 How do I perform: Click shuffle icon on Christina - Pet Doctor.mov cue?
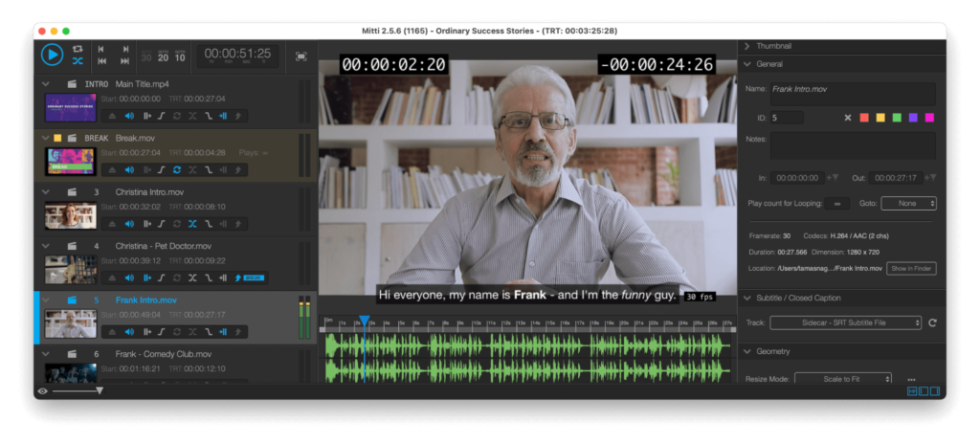(x=192, y=277)
